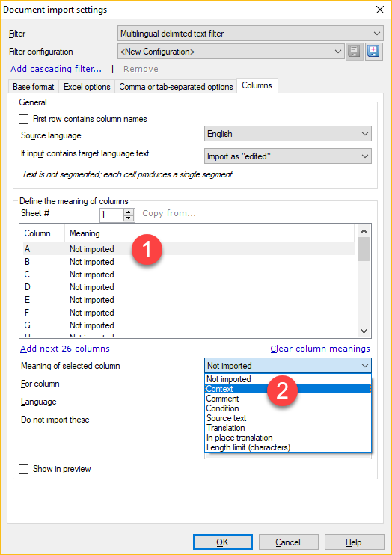392x555 pixels.
Task: Click the Meaning column header
Action: pos(209,233)
